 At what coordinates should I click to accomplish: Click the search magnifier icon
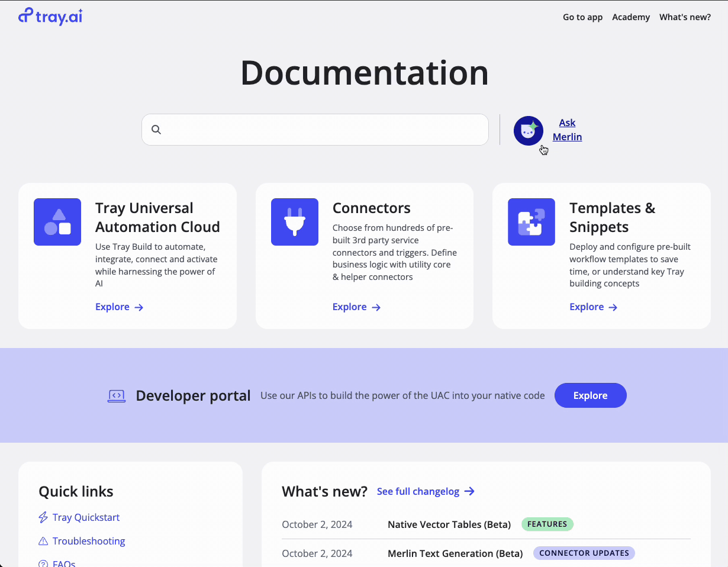(156, 130)
